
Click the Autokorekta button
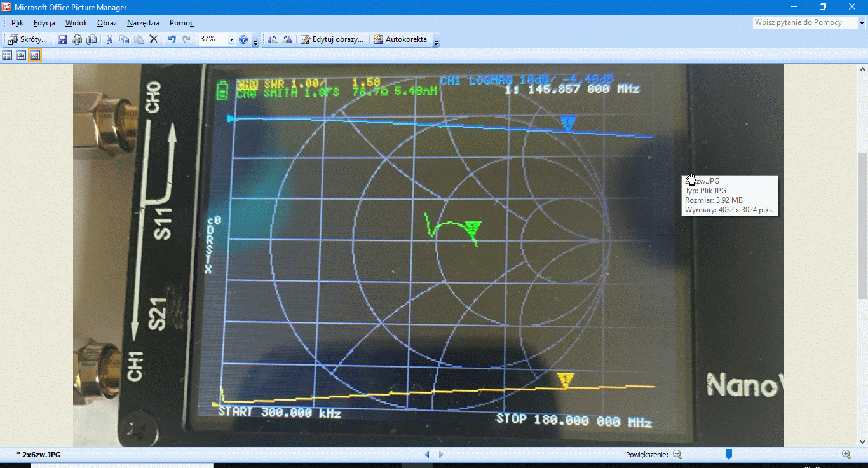400,39
